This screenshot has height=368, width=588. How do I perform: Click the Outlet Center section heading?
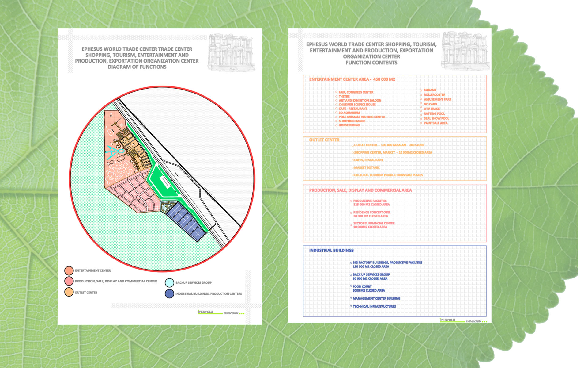(x=324, y=140)
